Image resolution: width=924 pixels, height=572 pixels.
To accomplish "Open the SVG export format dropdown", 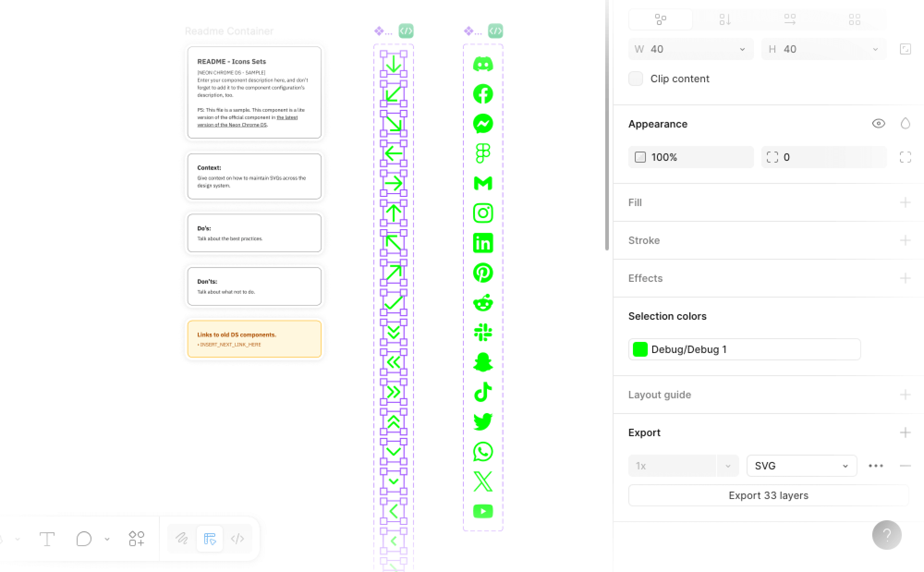I will point(802,466).
